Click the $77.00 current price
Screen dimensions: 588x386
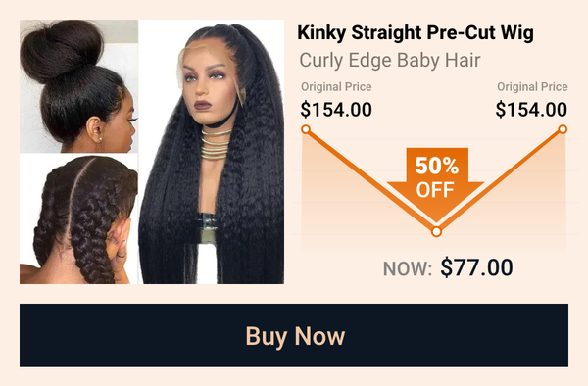[x=476, y=267]
